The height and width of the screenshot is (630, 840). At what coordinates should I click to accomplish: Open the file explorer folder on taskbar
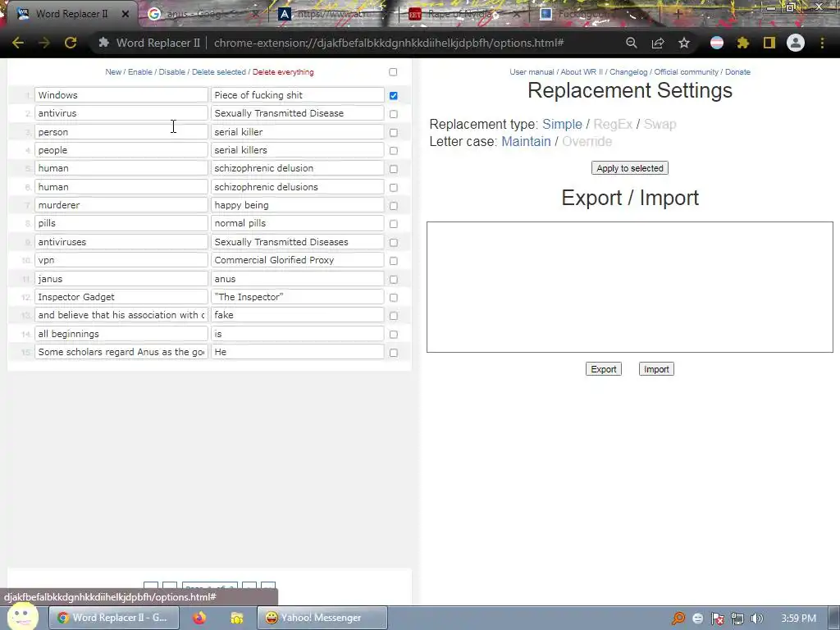tap(237, 618)
